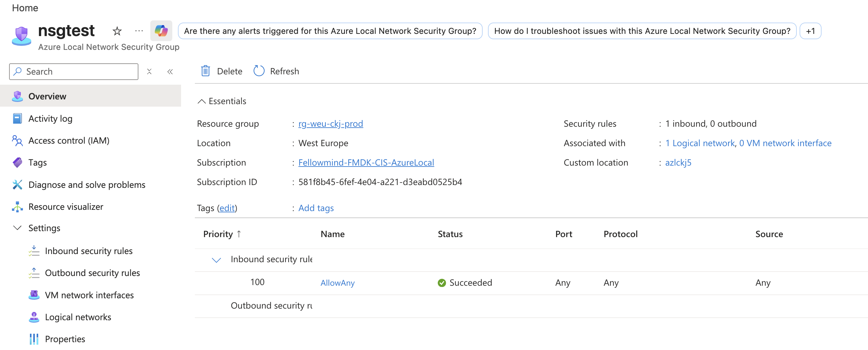This screenshot has width=868, height=350.
Task: Click the Add tags link
Action: click(x=316, y=208)
